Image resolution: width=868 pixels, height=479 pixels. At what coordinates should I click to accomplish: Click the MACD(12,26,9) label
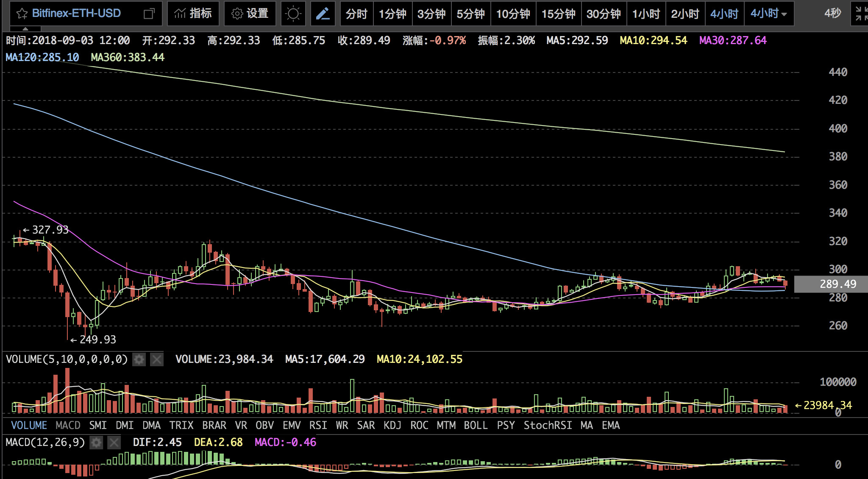45,443
